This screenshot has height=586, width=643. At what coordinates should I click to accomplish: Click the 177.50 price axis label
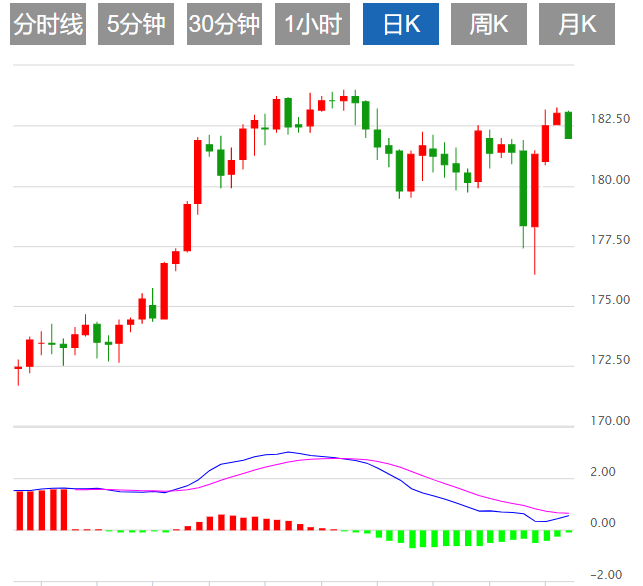click(x=610, y=240)
